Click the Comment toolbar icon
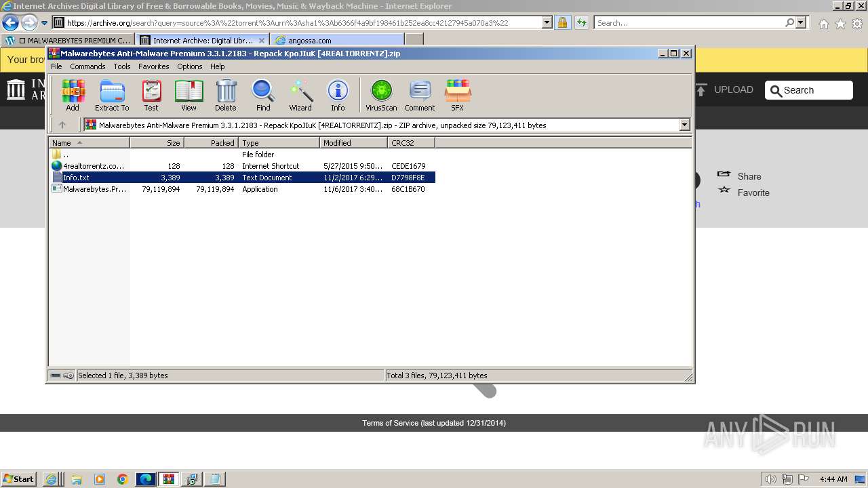 pos(420,95)
